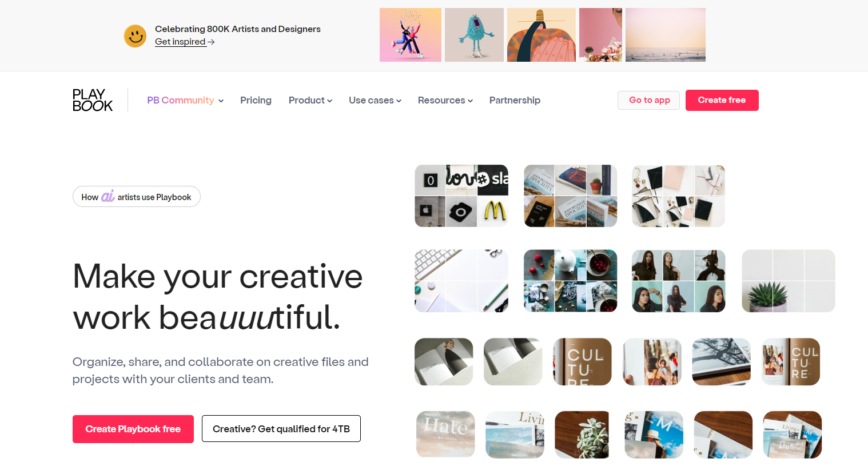Click the Playbook logo
The image size is (868, 470).
[x=93, y=100]
